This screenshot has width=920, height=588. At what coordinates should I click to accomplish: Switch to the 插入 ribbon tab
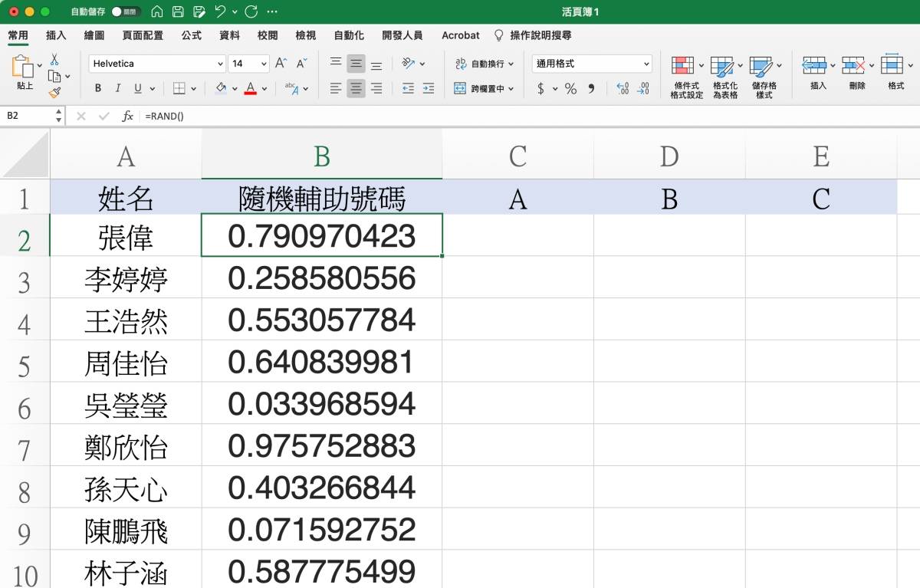coord(56,35)
